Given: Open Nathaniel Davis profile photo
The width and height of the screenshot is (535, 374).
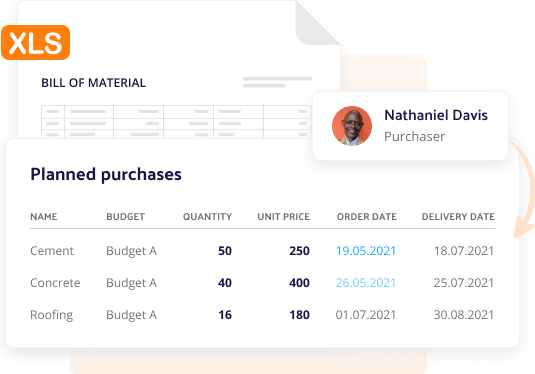Looking at the screenshot, I should [x=352, y=126].
